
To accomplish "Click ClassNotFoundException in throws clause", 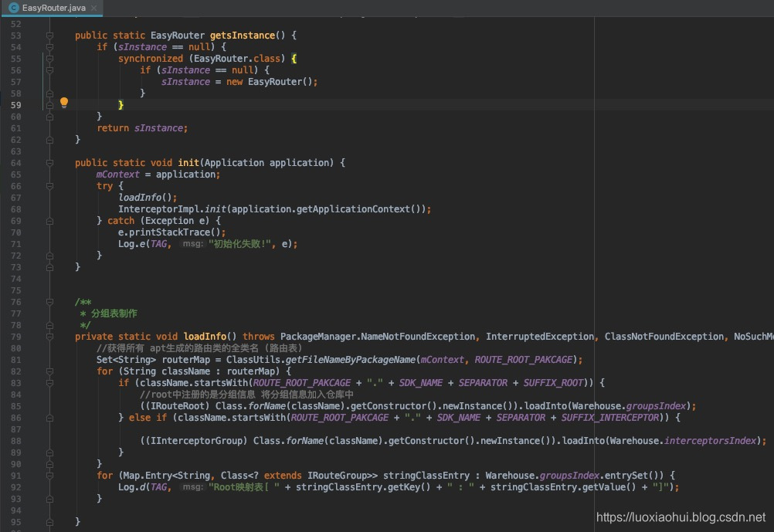I will coord(664,337).
